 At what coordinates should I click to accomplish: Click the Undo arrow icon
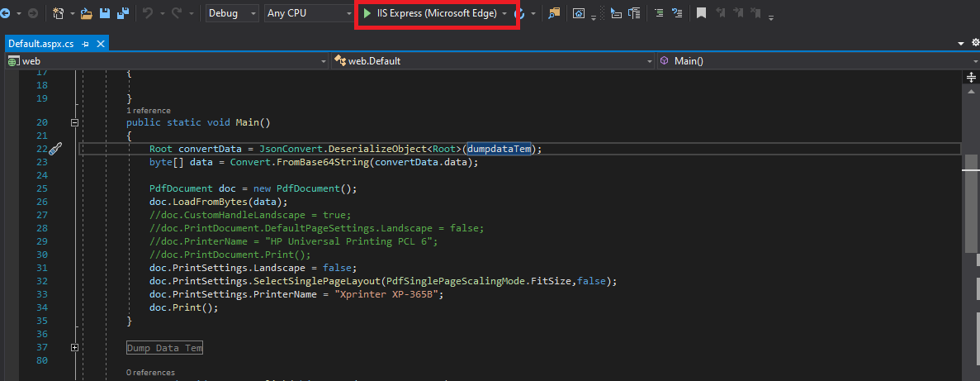pos(148,13)
